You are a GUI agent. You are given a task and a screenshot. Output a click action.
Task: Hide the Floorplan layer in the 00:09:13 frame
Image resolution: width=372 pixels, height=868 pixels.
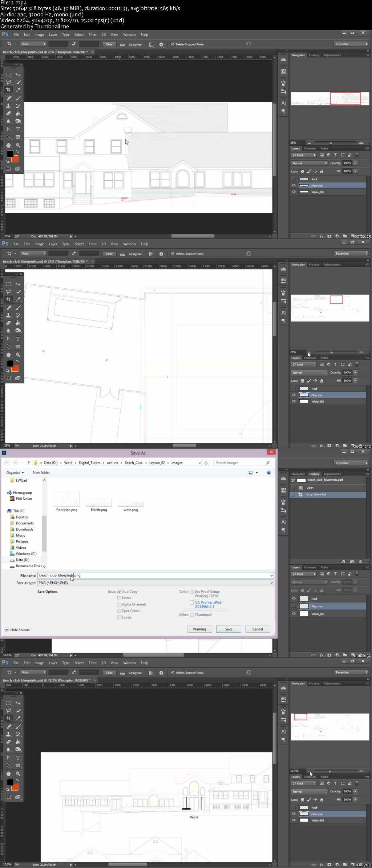[x=294, y=814]
